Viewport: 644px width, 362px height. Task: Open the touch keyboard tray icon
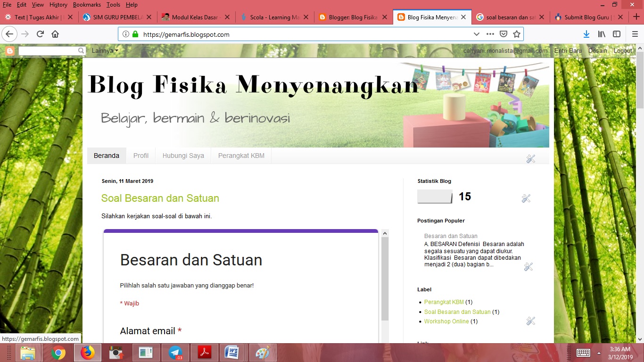point(584,353)
